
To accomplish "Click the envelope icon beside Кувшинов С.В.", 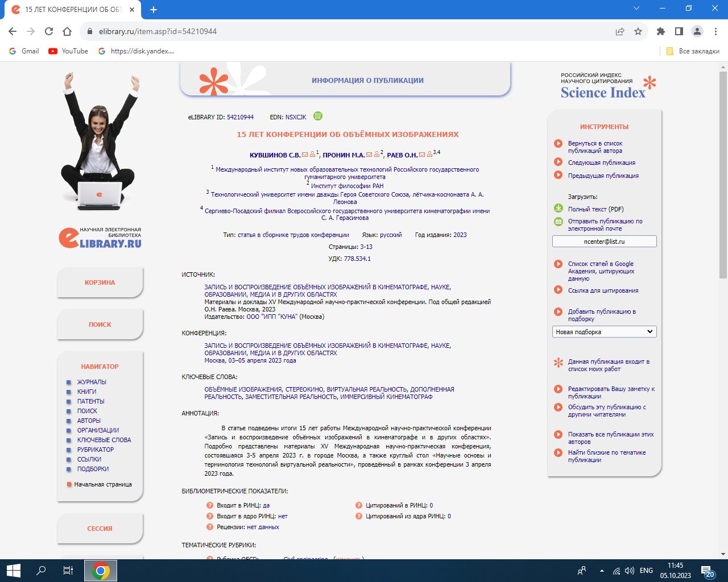I will click(305, 155).
